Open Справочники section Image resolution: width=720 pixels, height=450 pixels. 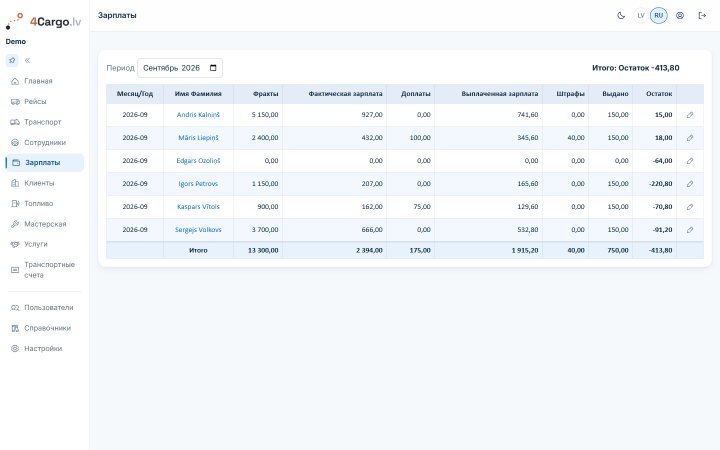pos(45,328)
